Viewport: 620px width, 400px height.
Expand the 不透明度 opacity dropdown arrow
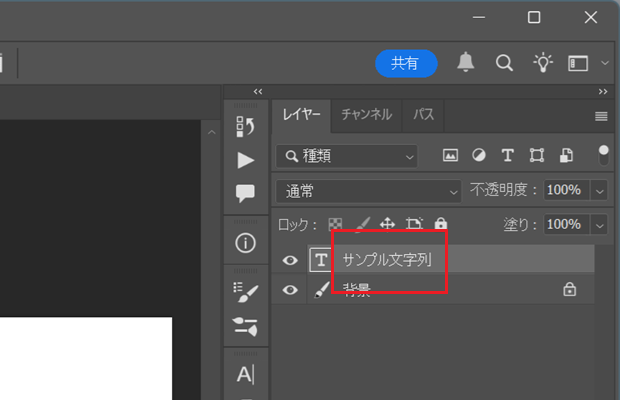(600, 190)
